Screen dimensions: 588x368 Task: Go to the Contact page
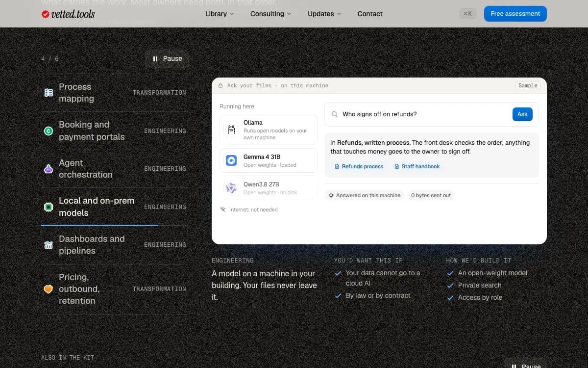click(370, 14)
